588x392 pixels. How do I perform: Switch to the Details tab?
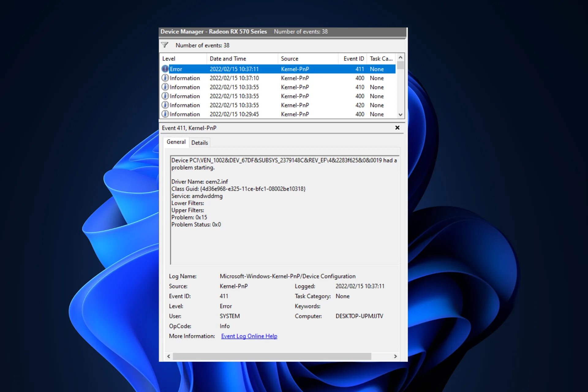click(x=199, y=142)
